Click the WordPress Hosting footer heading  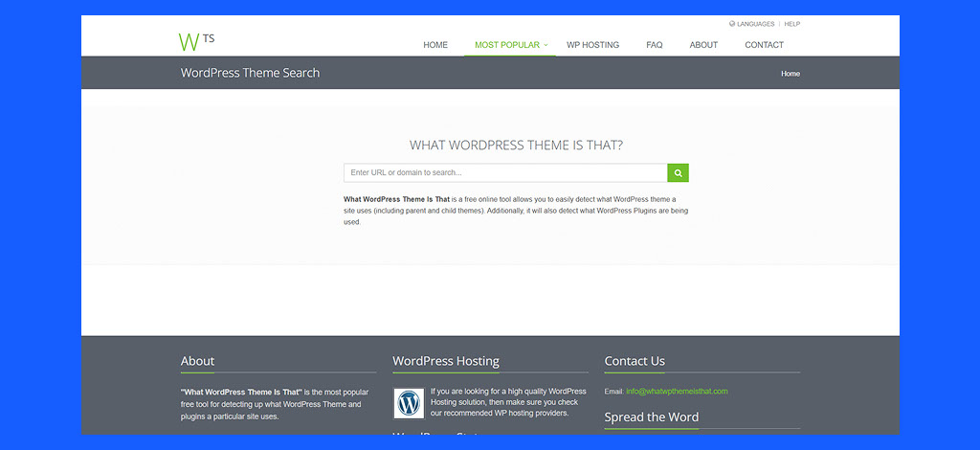(446, 361)
